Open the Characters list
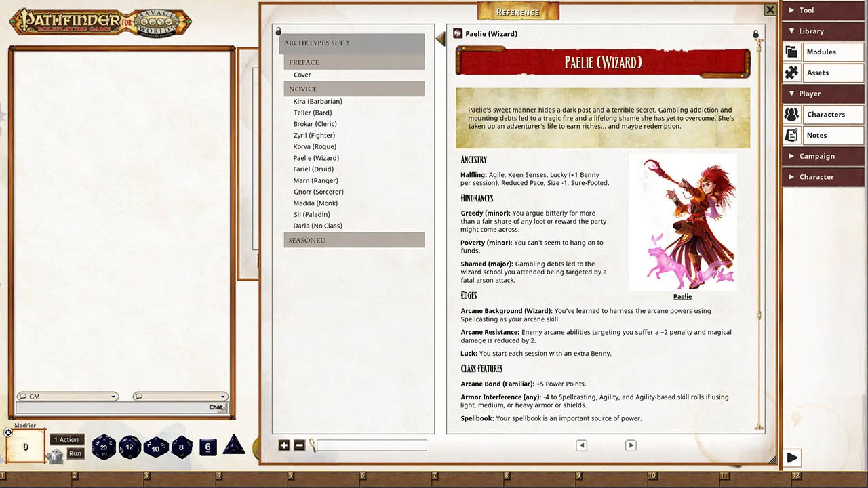868x488 pixels. tap(833, 115)
